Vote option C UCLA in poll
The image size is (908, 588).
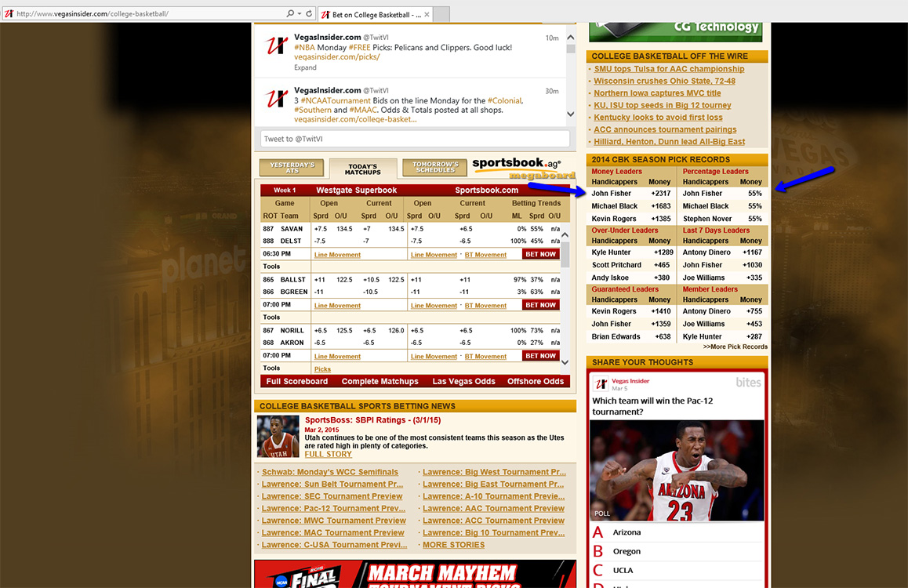click(x=677, y=571)
